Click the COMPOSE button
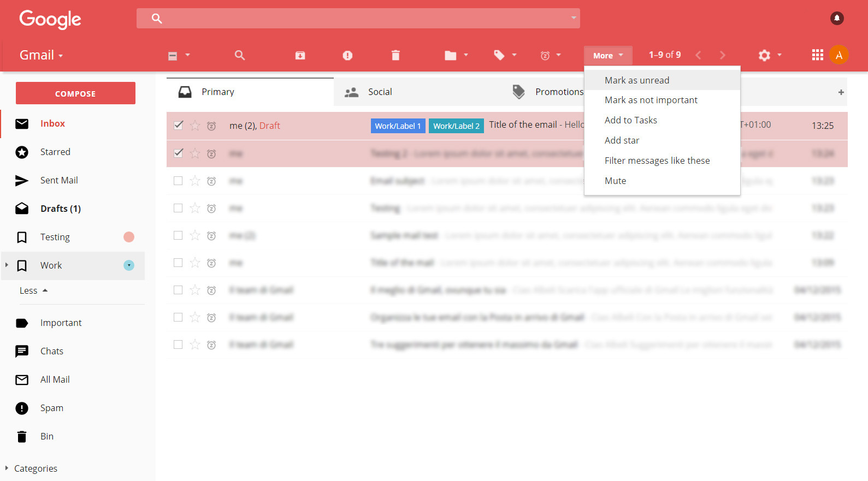This screenshot has width=868, height=481. [75, 93]
